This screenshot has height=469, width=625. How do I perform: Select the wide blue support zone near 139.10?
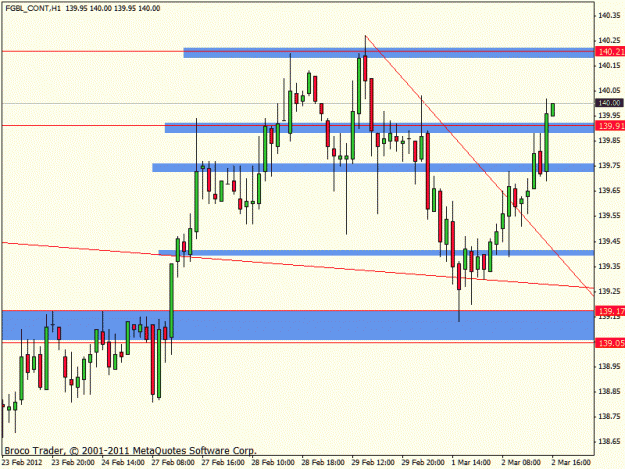(x=298, y=326)
